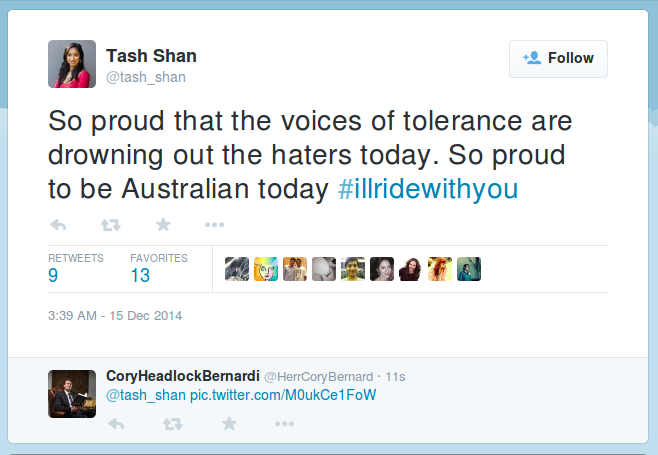Open CoryHeadlockBernardi's profile avatar

pos(72,392)
